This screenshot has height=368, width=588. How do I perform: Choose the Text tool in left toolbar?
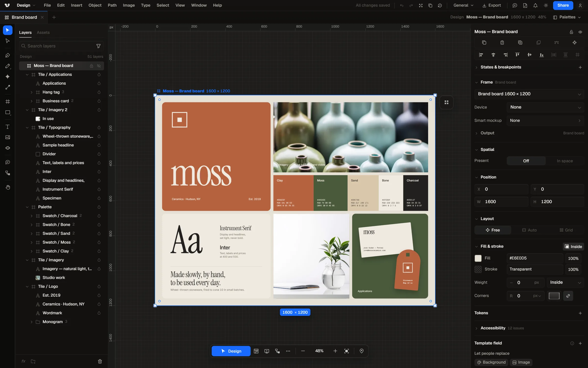(x=8, y=127)
